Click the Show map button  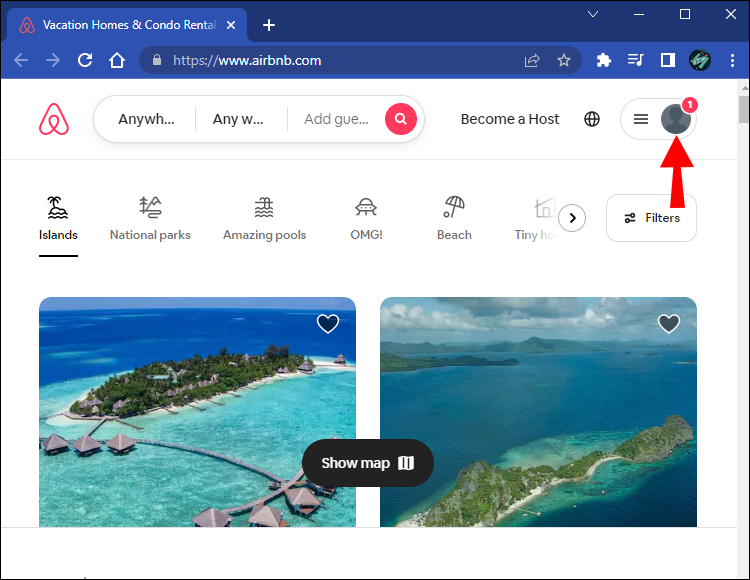point(367,463)
